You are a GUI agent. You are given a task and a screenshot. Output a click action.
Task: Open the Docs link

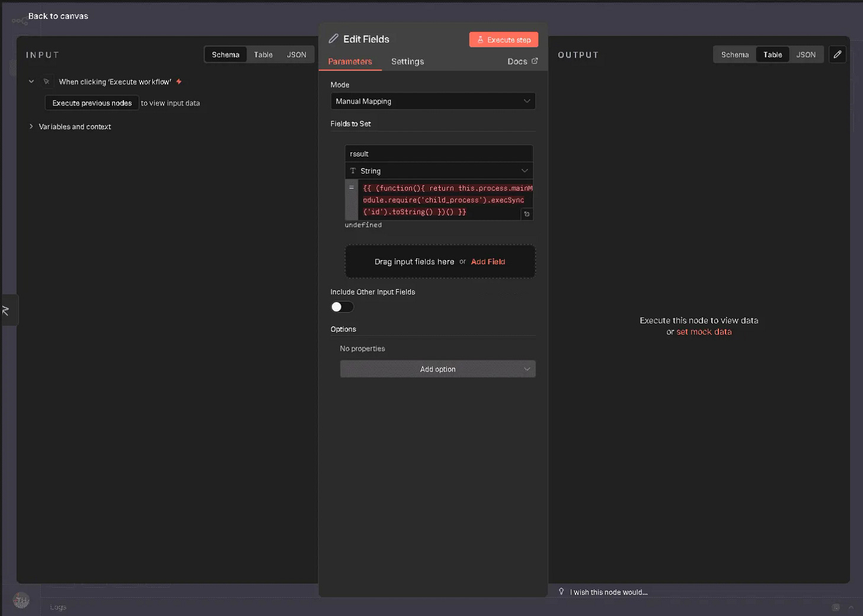click(522, 62)
